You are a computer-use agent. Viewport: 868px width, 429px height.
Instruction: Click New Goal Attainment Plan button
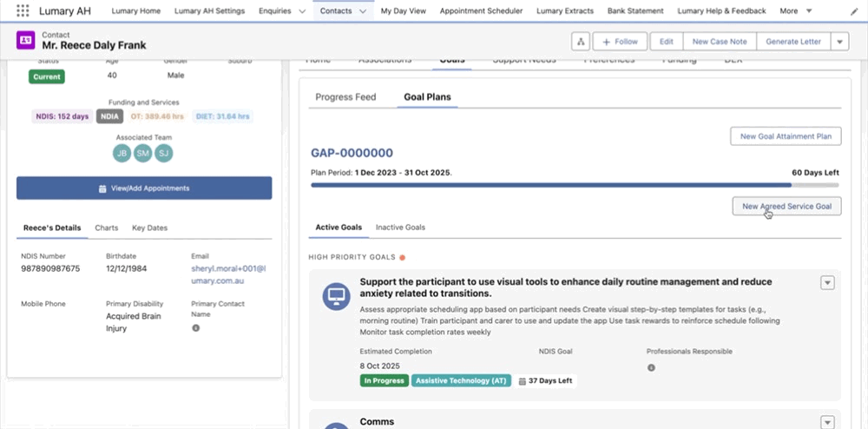786,136
